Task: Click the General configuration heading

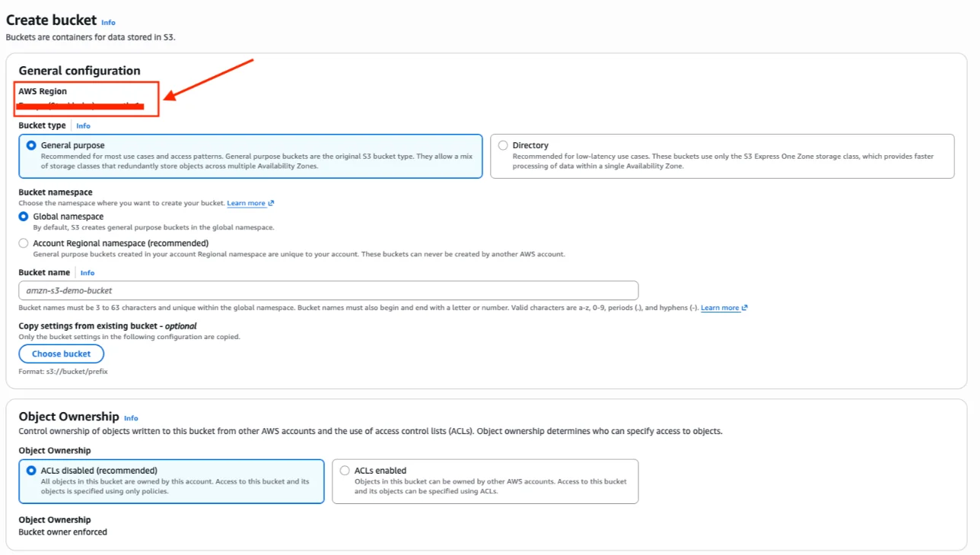Action: tap(80, 71)
